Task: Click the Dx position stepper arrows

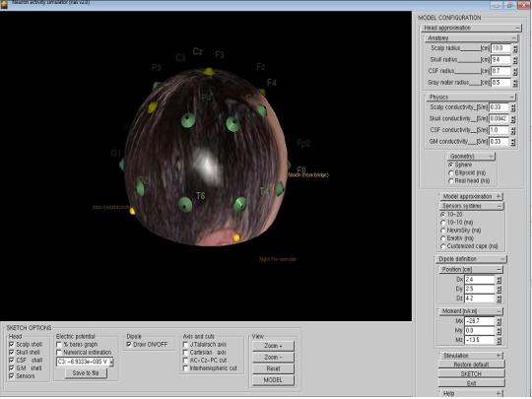Action: point(499,280)
